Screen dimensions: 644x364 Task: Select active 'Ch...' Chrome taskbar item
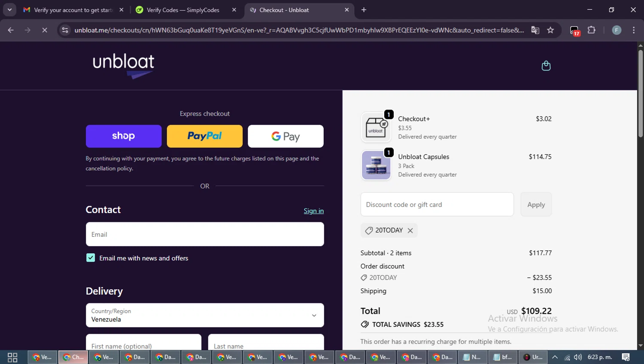tap(73, 357)
